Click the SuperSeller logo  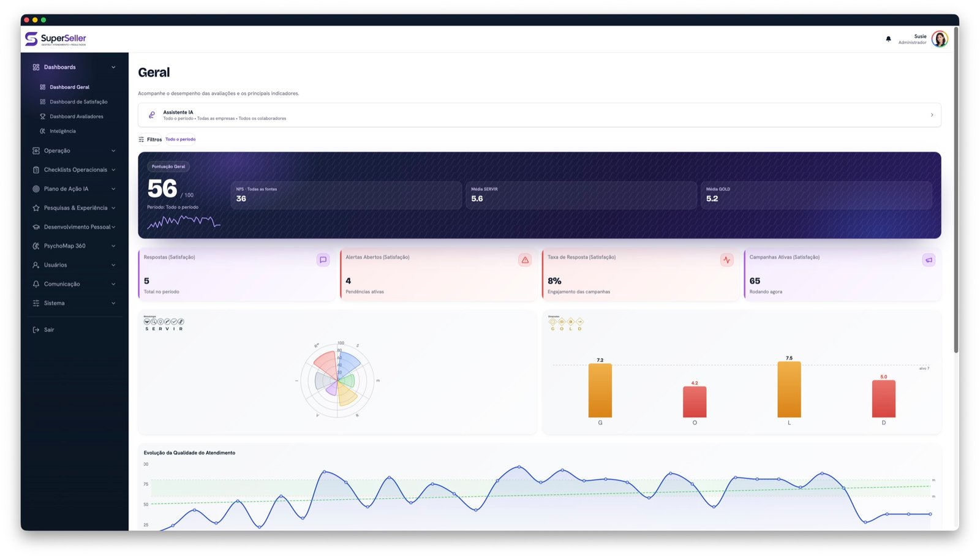55,39
